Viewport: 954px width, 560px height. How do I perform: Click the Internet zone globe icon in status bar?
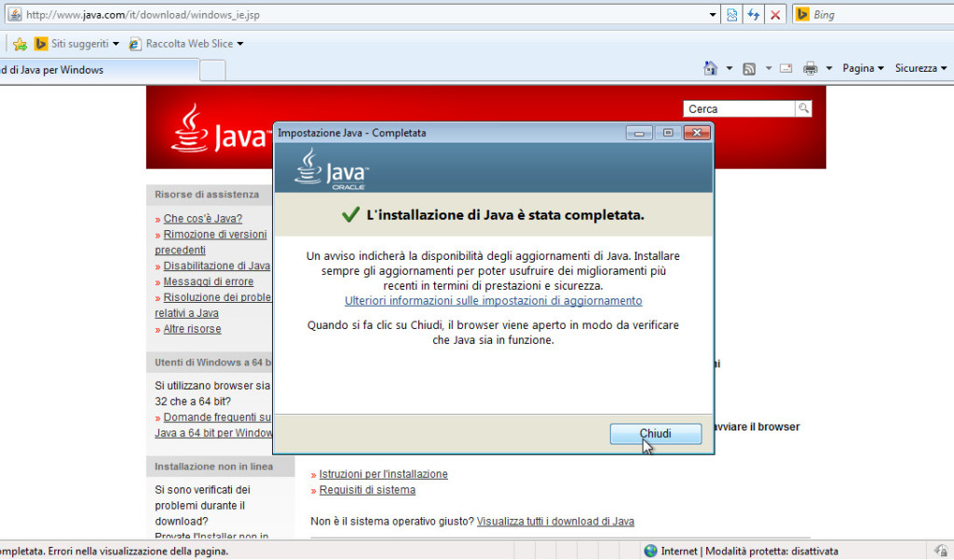650,551
